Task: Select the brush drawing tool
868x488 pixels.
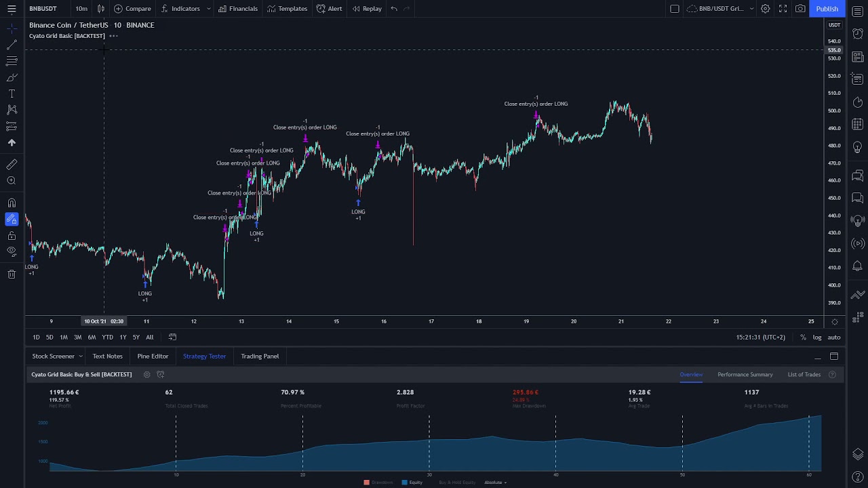Action: [x=12, y=77]
